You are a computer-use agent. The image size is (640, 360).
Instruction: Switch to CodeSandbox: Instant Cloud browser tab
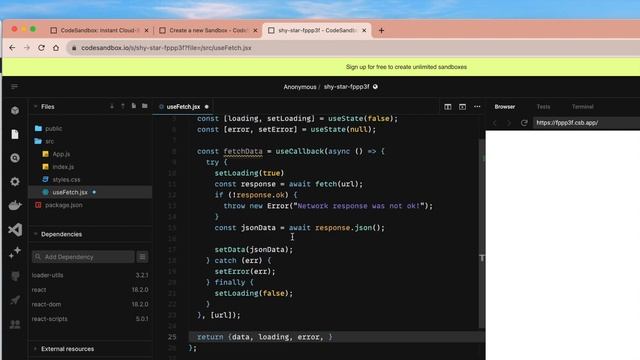click(99, 30)
